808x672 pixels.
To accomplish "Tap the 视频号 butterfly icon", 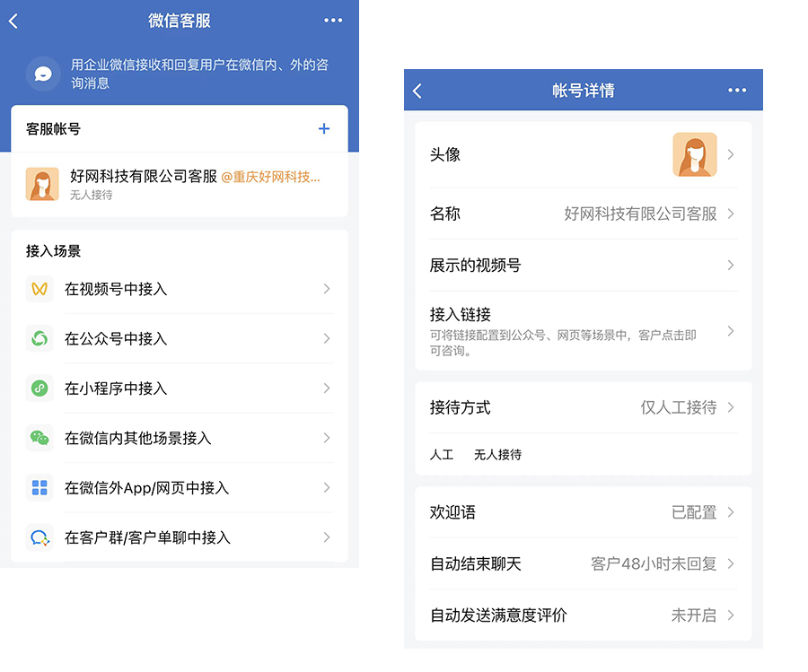I will point(40,288).
